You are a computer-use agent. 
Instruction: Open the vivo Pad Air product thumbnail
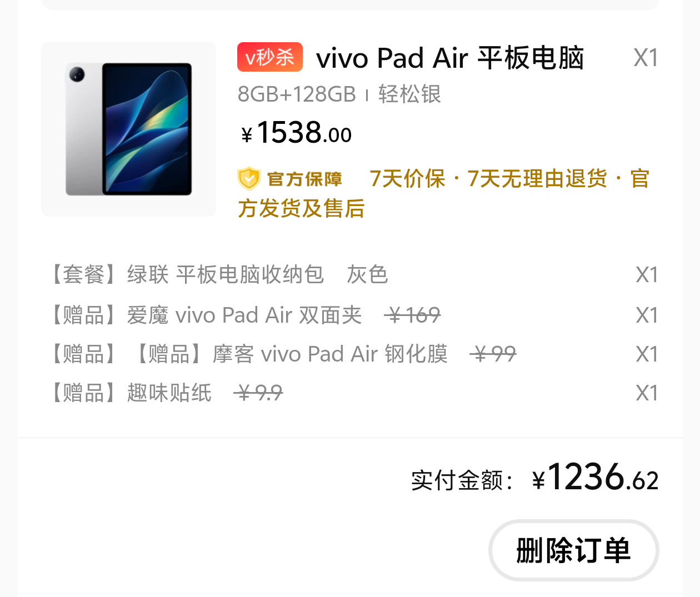(x=128, y=129)
